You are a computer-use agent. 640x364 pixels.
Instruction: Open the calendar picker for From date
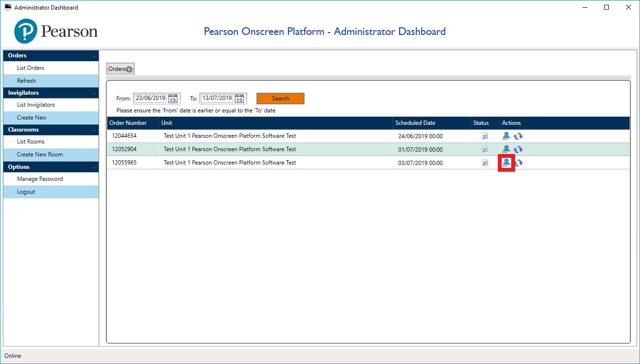173,99
